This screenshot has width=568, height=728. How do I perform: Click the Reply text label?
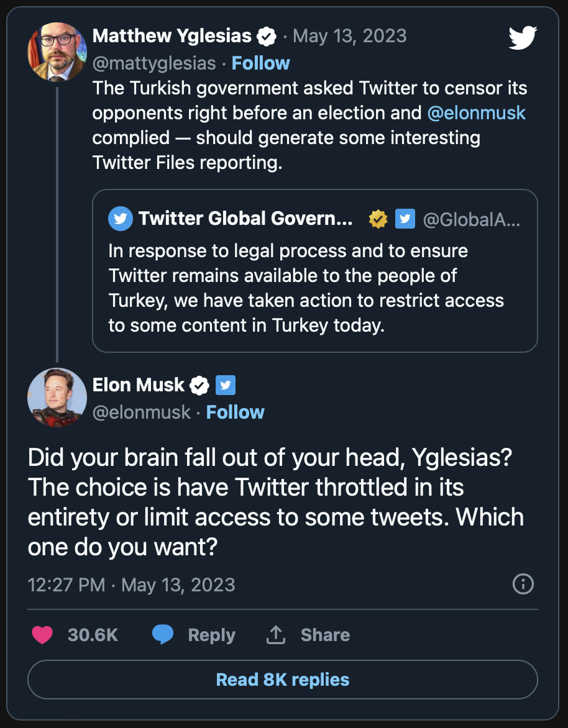click(211, 635)
